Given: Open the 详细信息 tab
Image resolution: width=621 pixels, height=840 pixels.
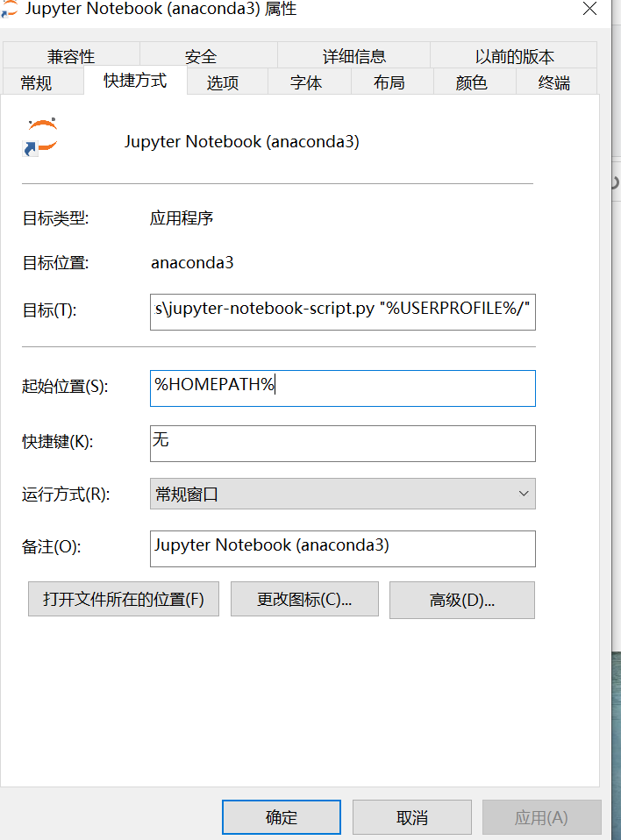Looking at the screenshot, I should click(x=354, y=56).
